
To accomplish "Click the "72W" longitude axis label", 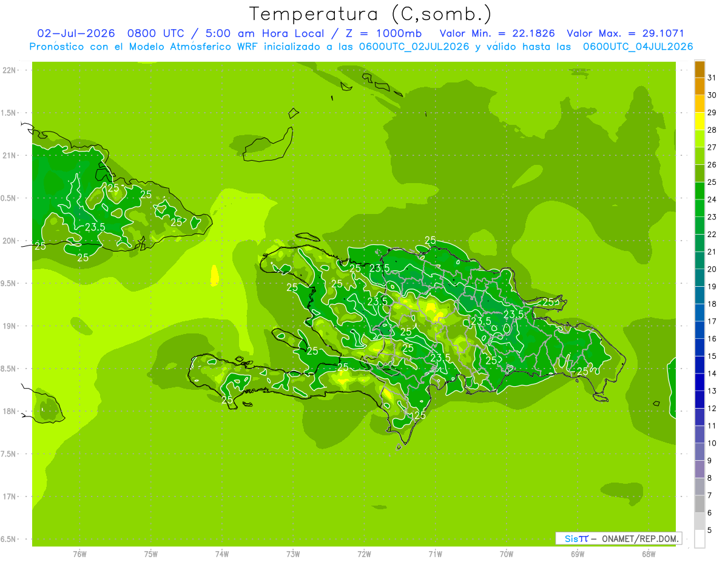I will click(x=364, y=555).
